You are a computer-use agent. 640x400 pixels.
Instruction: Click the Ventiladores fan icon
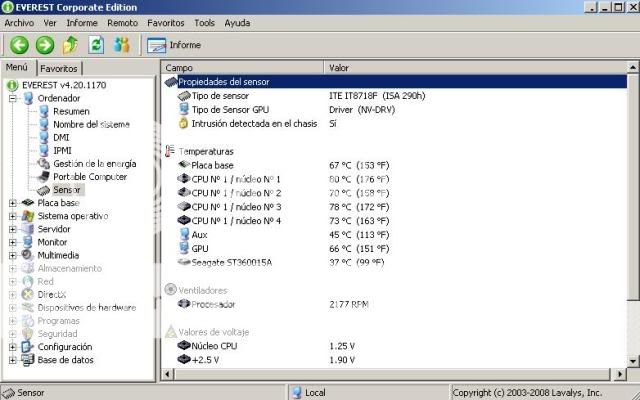coord(170,290)
